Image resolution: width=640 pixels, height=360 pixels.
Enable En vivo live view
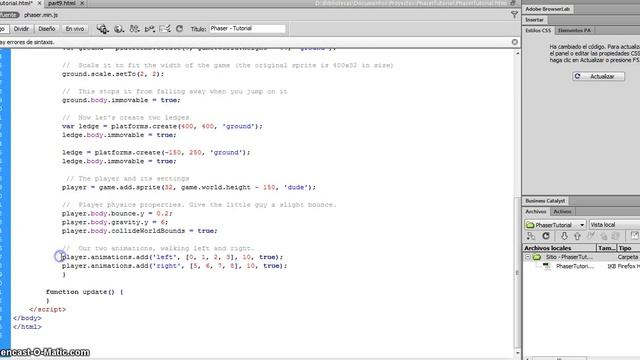[x=75, y=29]
